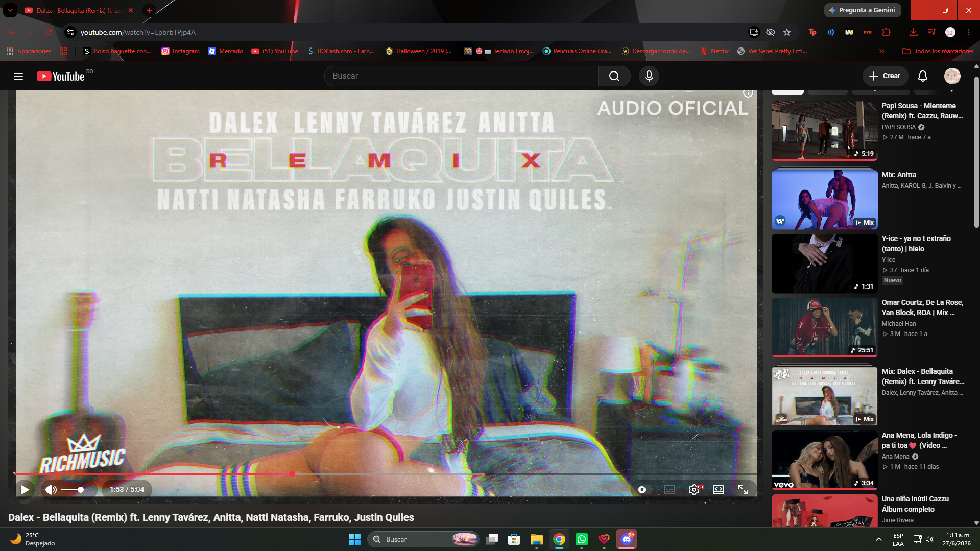Open Discord from the taskbar

627,539
